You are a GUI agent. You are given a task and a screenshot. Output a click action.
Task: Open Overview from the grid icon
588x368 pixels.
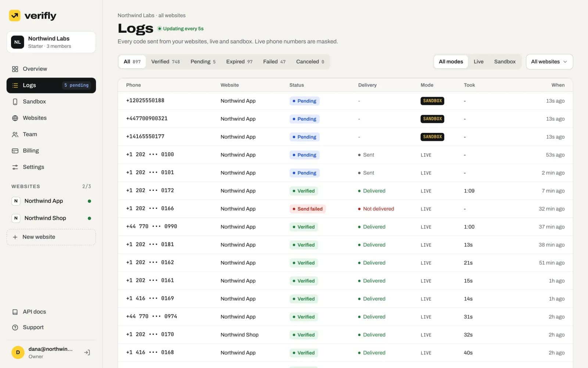[x=15, y=69]
